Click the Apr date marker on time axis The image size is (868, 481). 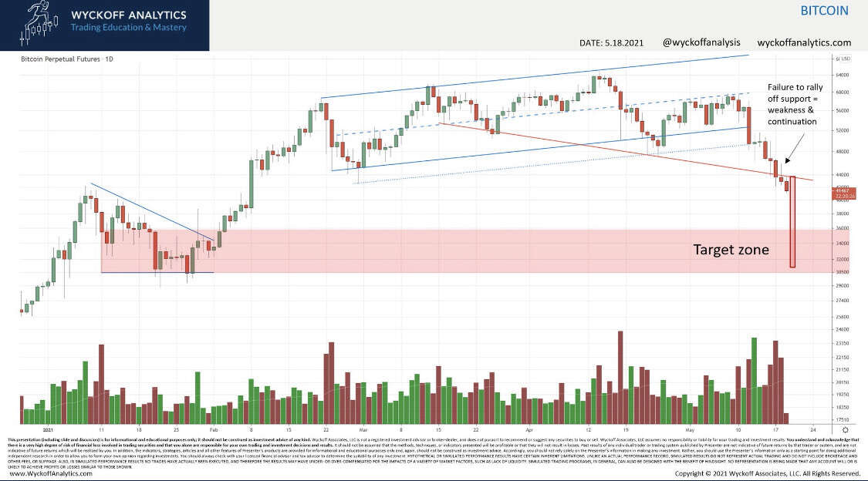tap(529, 429)
